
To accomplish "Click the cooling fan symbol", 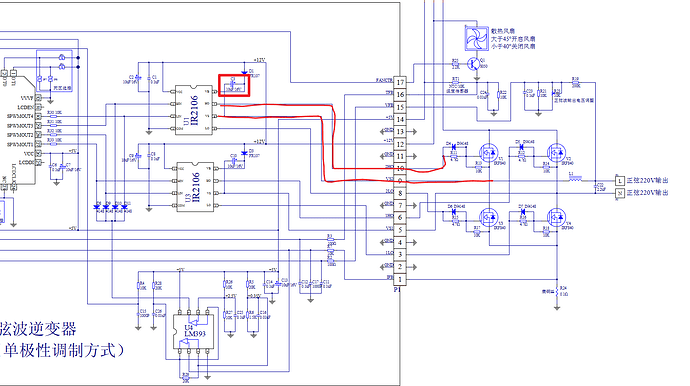I will click(x=477, y=38).
